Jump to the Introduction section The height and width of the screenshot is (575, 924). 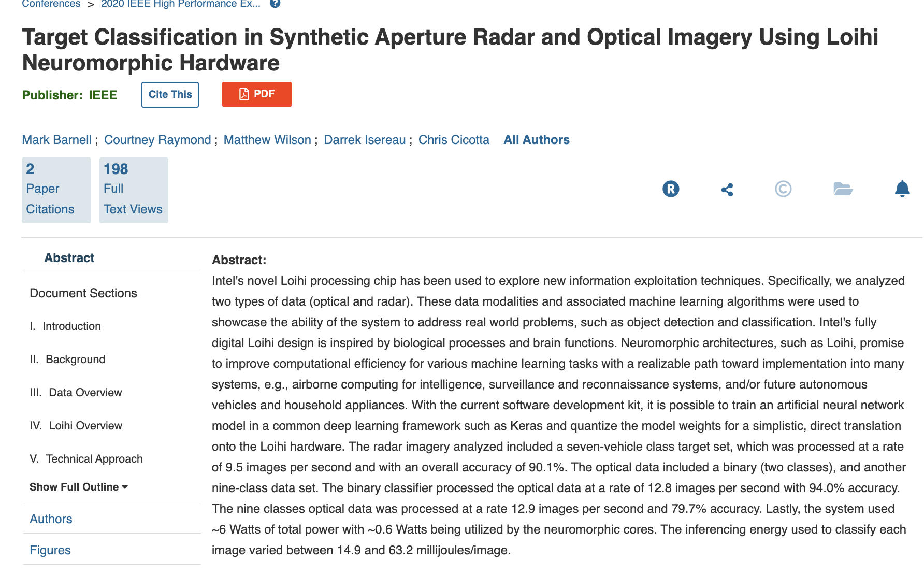click(x=71, y=326)
